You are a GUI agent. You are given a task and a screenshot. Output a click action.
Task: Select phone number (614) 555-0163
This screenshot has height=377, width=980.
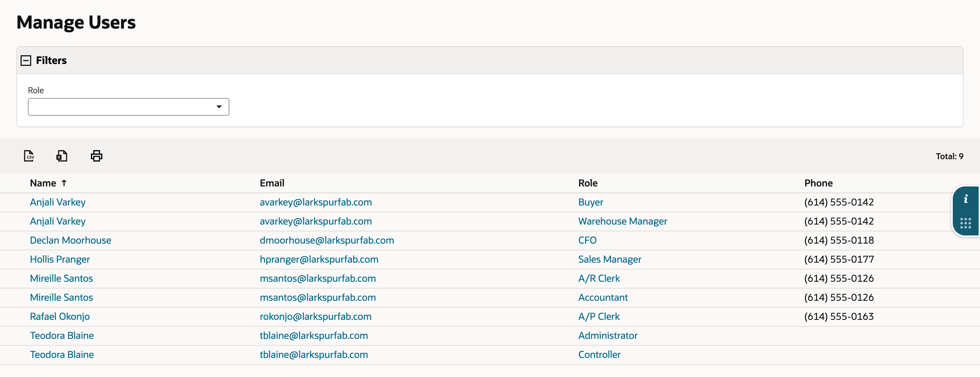coord(839,316)
